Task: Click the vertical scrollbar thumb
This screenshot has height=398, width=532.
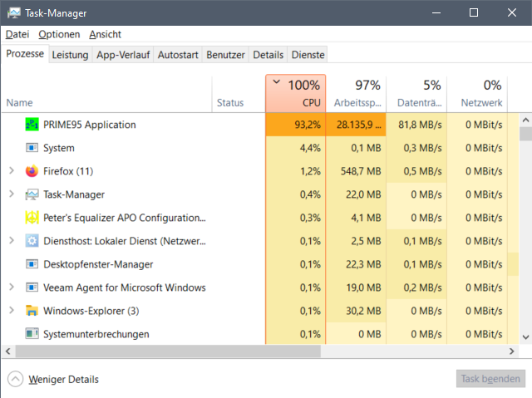Action: pyautogui.click(x=525, y=134)
